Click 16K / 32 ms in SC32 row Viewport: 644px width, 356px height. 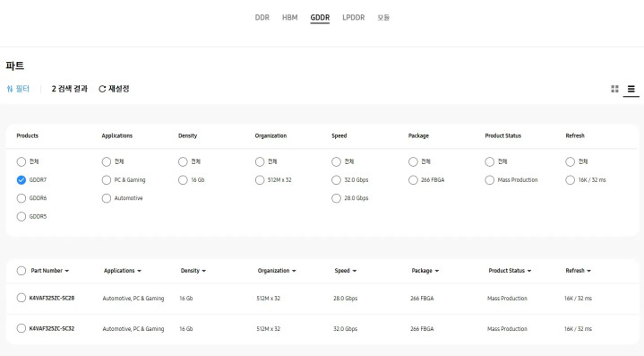coord(578,329)
